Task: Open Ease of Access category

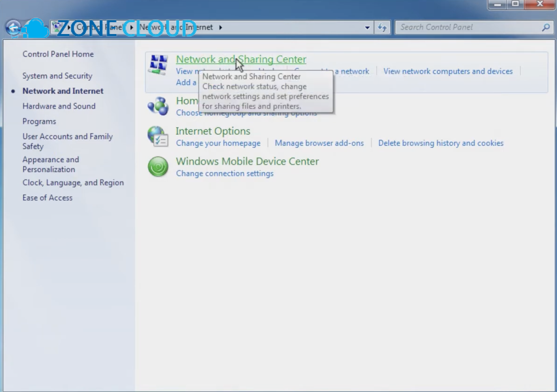Action: 47,198
